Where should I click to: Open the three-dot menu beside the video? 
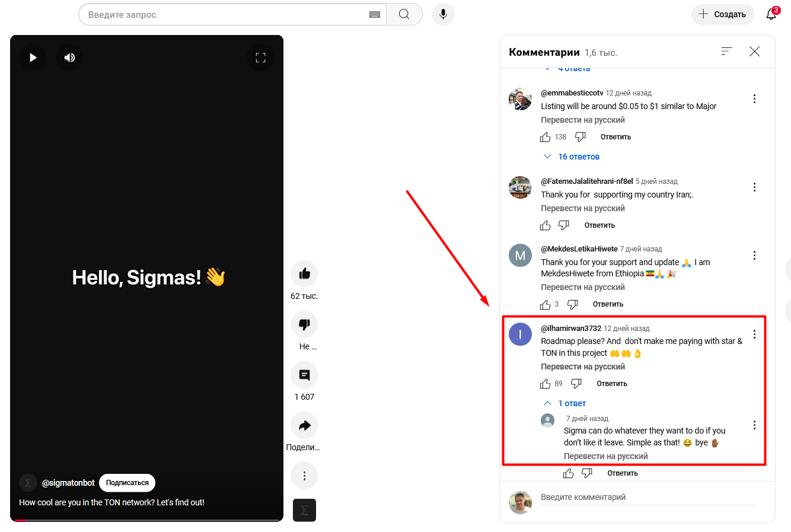point(304,476)
